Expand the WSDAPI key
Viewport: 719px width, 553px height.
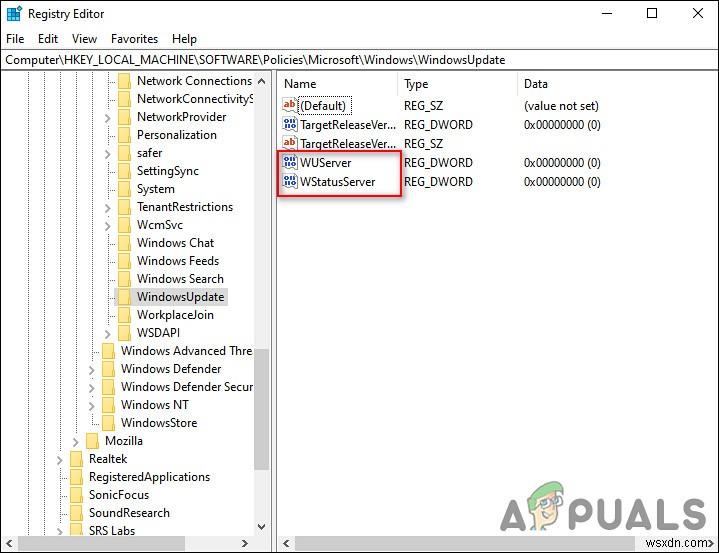coord(107,334)
